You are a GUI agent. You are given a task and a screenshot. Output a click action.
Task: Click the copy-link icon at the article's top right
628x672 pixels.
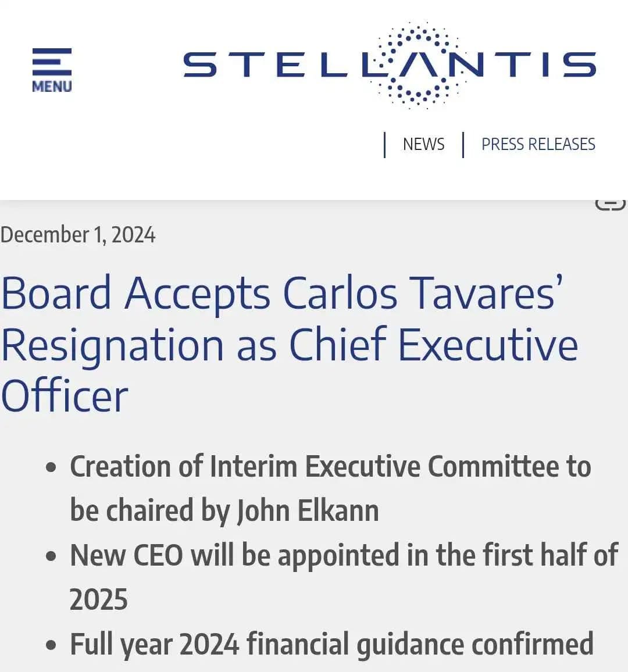610,204
